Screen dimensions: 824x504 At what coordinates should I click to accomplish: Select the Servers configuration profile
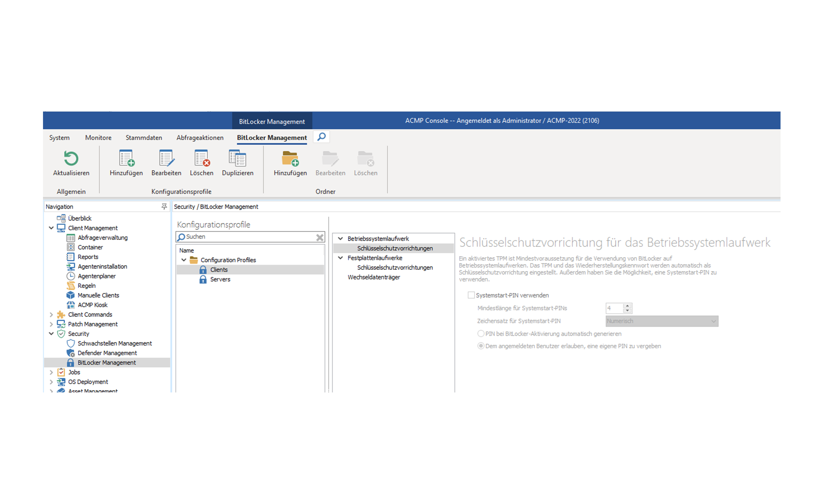pos(220,279)
